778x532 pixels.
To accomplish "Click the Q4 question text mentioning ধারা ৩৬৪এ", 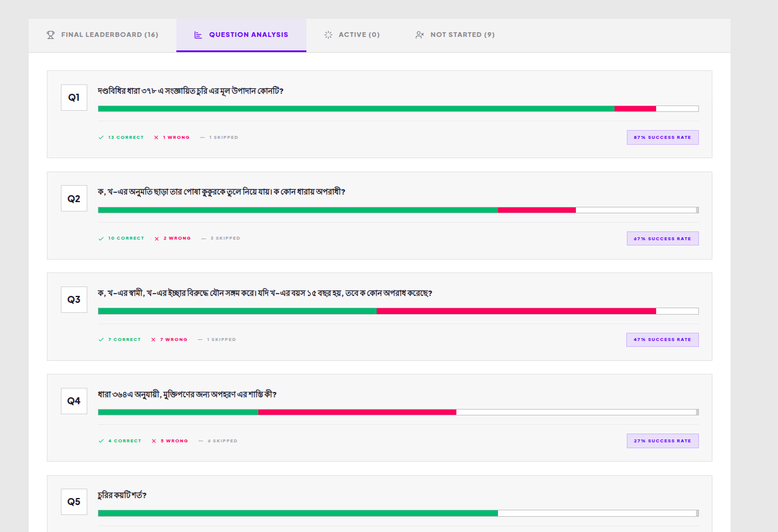I will (x=187, y=394).
